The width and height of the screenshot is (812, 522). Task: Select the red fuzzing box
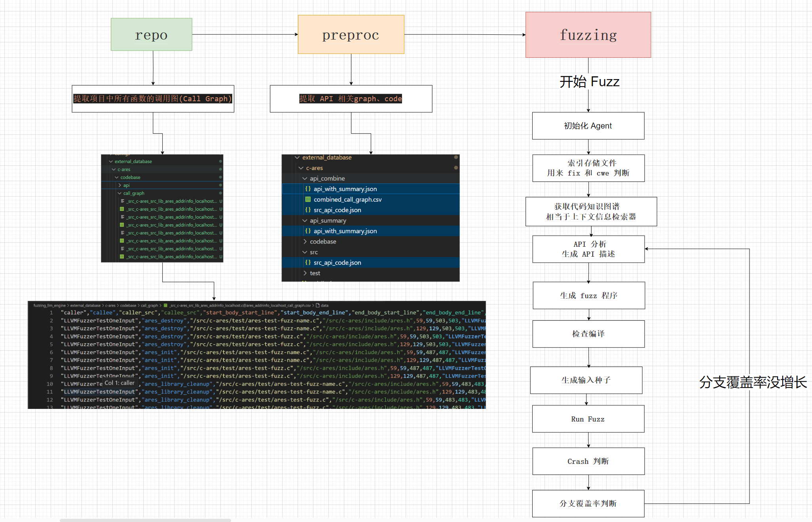(588, 35)
